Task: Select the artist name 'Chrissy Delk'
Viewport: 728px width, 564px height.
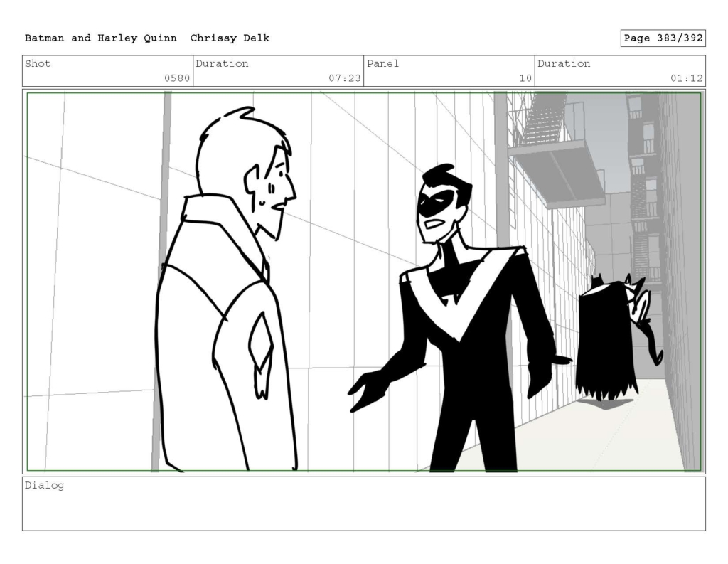Action: (230, 38)
